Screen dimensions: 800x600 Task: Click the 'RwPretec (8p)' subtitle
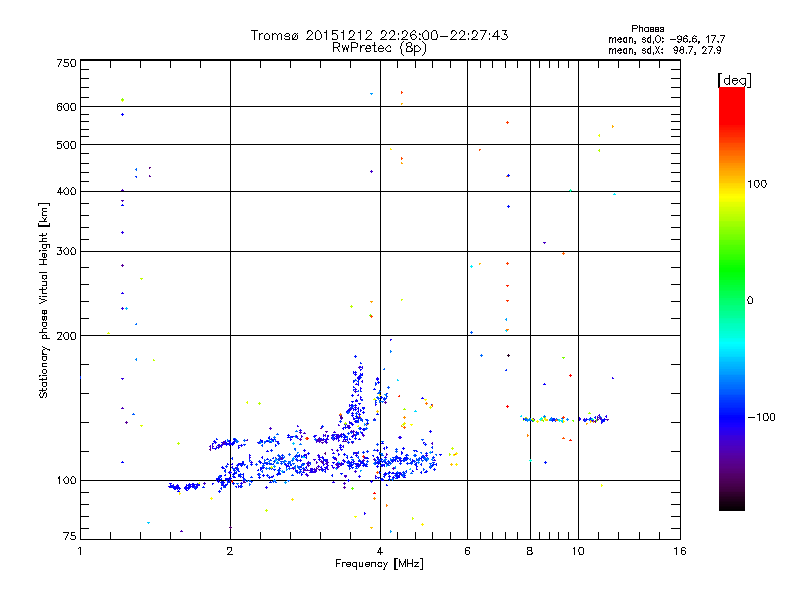click(x=379, y=48)
